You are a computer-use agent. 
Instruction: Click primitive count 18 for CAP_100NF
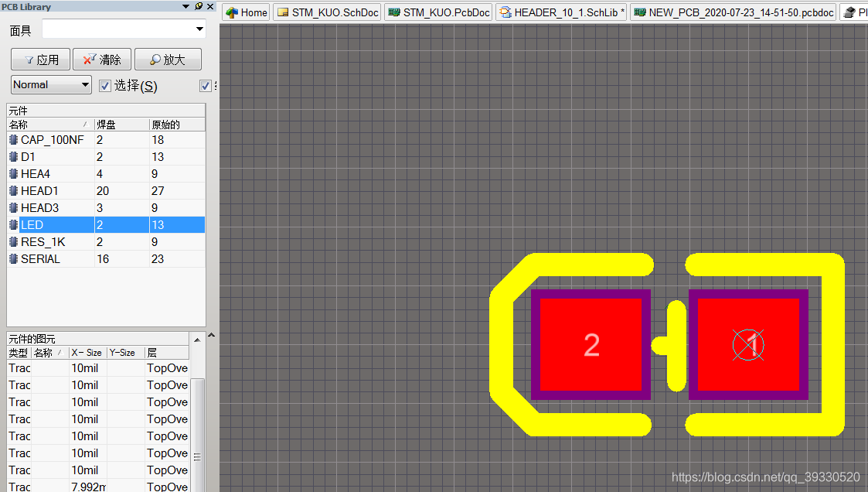[x=158, y=139]
